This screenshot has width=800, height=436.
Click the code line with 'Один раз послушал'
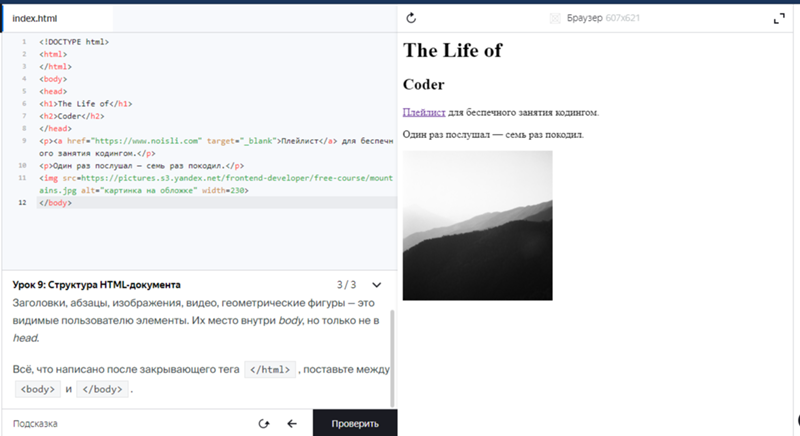click(x=142, y=166)
